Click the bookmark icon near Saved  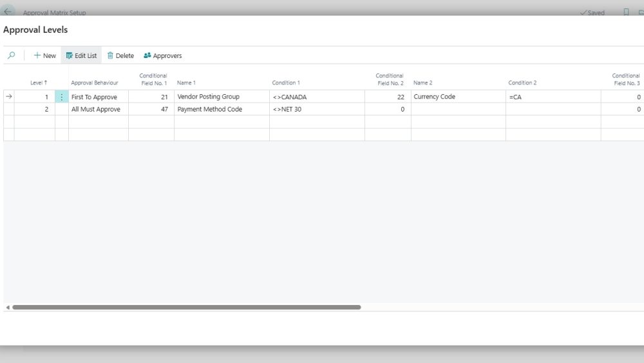tap(626, 12)
